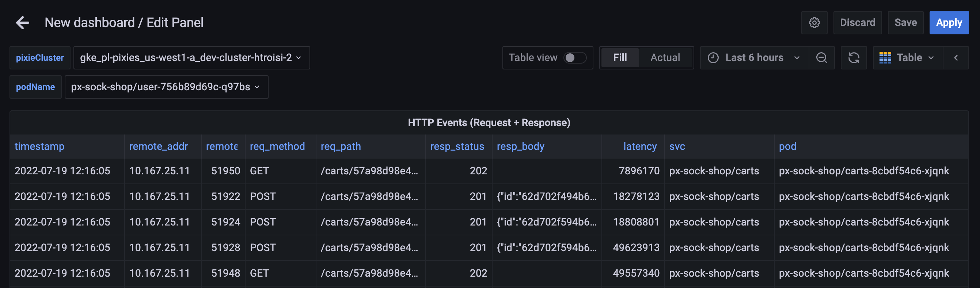Select the Fill display mode
This screenshot has height=288, width=980.
pyautogui.click(x=620, y=58)
